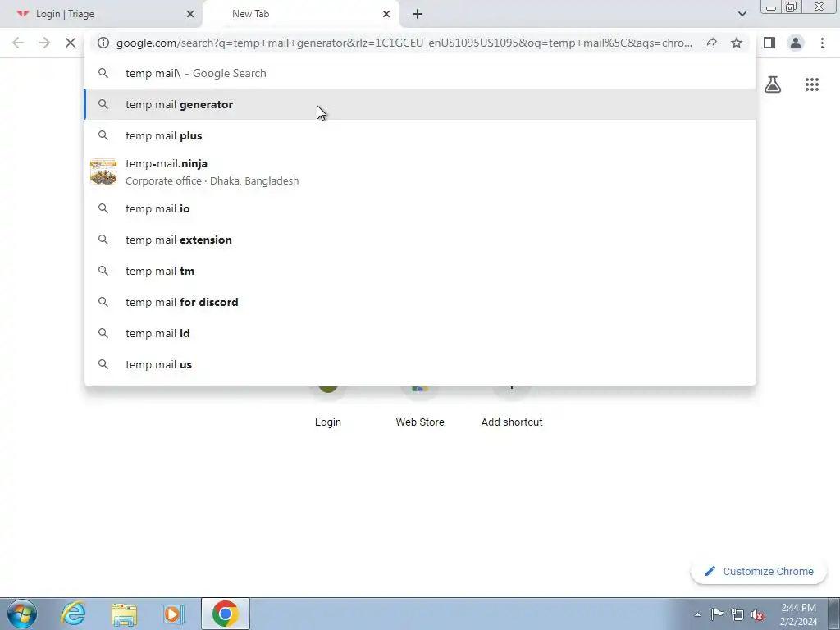Select temp-mail.ninja suggestion

coord(420,172)
